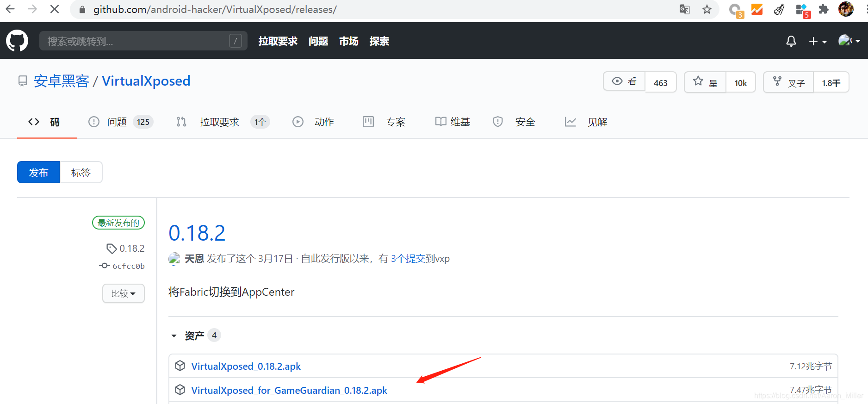This screenshot has height=404, width=868.
Task: View the 10k stargazers count
Action: [741, 82]
